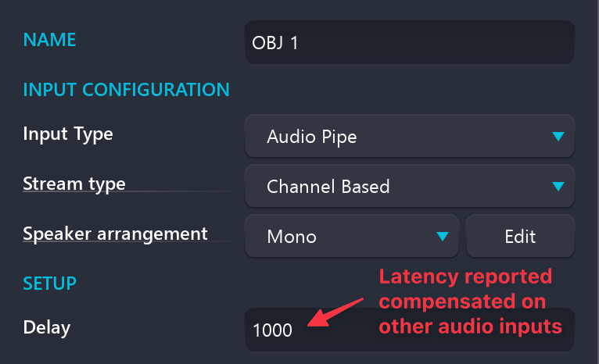This screenshot has width=599, height=364.
Task: Select the SETUP section header
Action: 49,281
